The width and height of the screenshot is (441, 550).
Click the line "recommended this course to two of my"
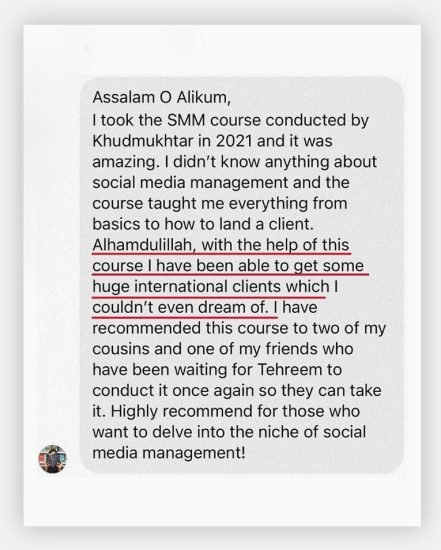[x=239, y=328]
